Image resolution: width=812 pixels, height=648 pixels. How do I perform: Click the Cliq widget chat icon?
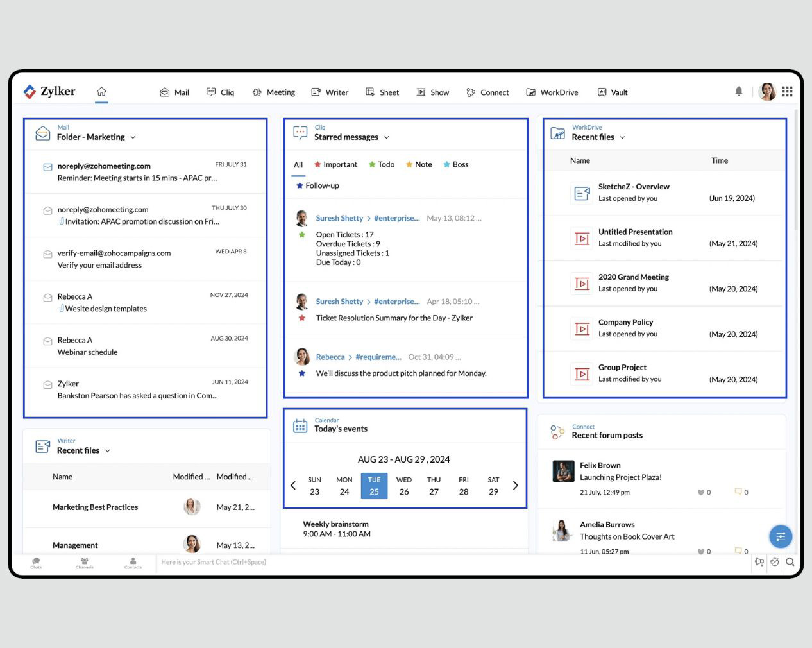pos(300,133)
